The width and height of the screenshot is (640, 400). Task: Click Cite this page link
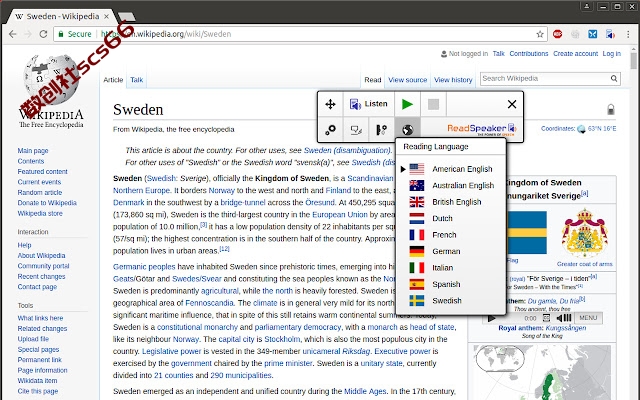click(38, 391)
